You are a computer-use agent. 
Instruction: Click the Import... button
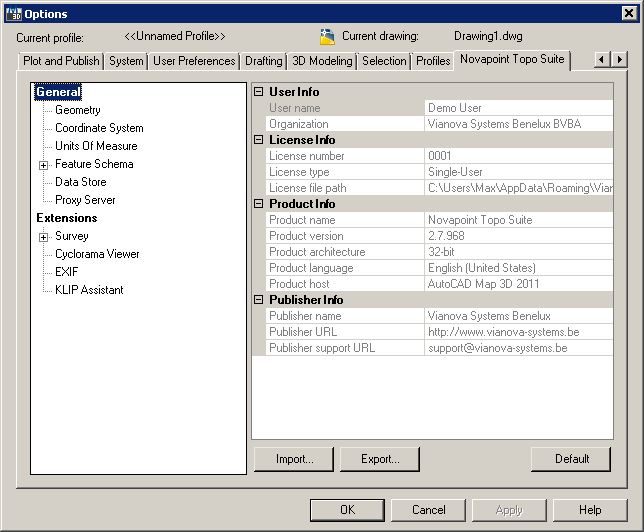[x=294, y=459]
